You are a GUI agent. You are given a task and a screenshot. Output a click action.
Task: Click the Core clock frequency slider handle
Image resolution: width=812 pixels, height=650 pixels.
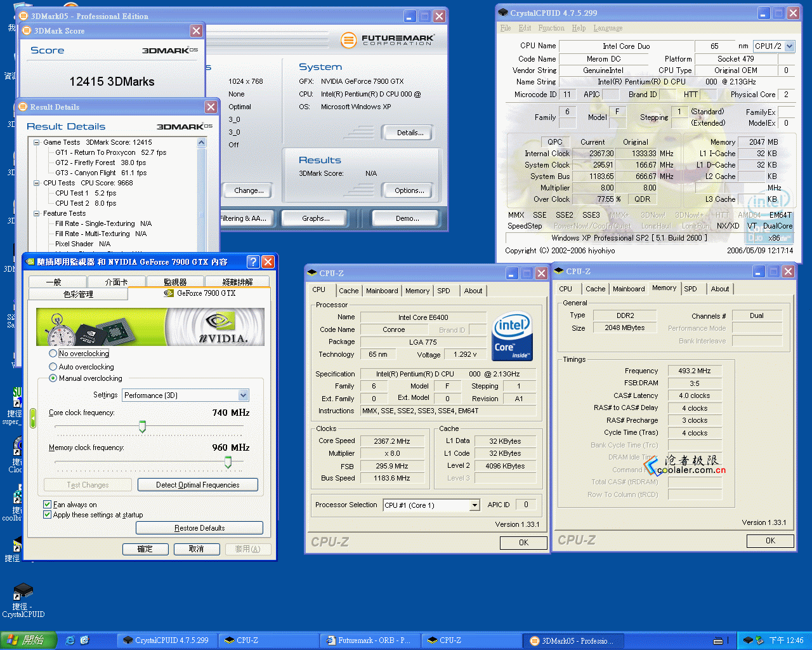142,427
